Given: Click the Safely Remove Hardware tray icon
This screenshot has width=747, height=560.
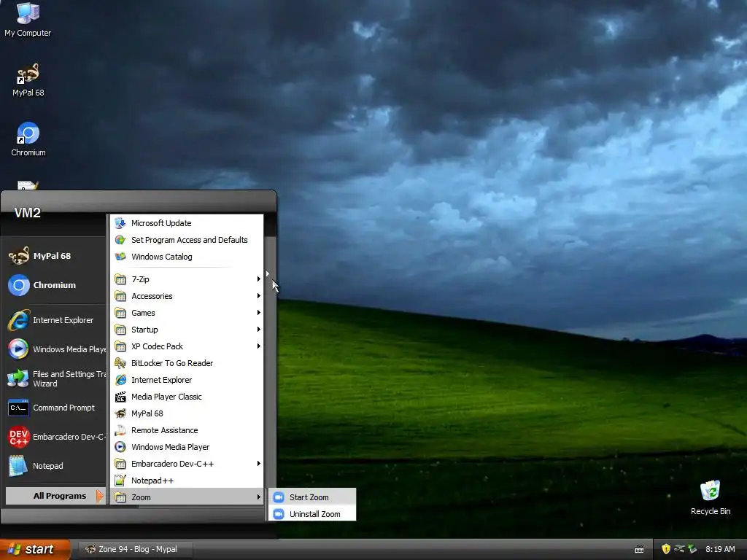Looking at the screenshot, I should coord(692,549).
